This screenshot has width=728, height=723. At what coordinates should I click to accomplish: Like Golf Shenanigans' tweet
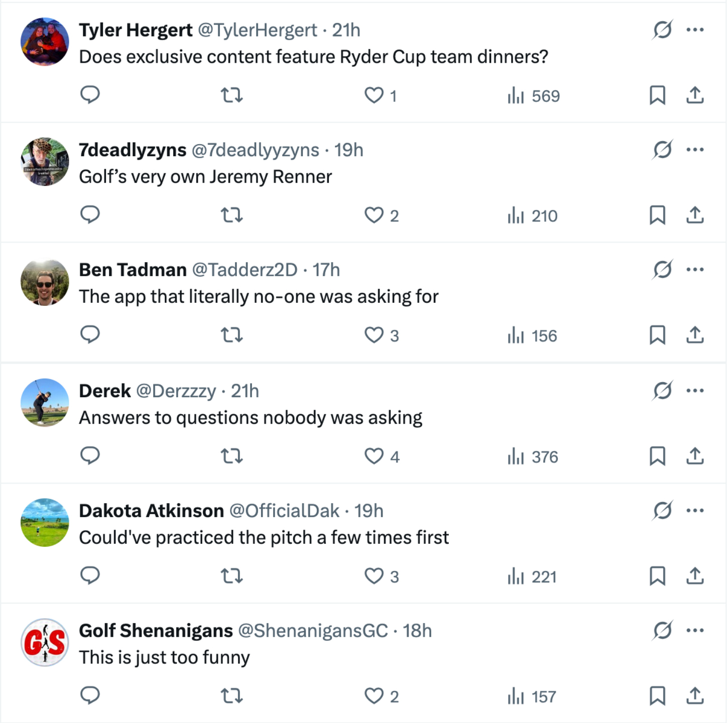[374, 696]
